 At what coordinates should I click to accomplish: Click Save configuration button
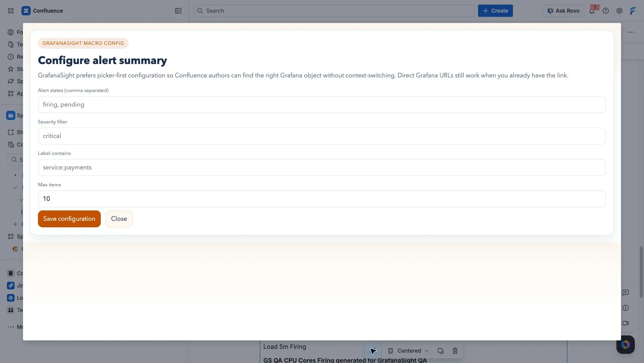tap(69, 219)
